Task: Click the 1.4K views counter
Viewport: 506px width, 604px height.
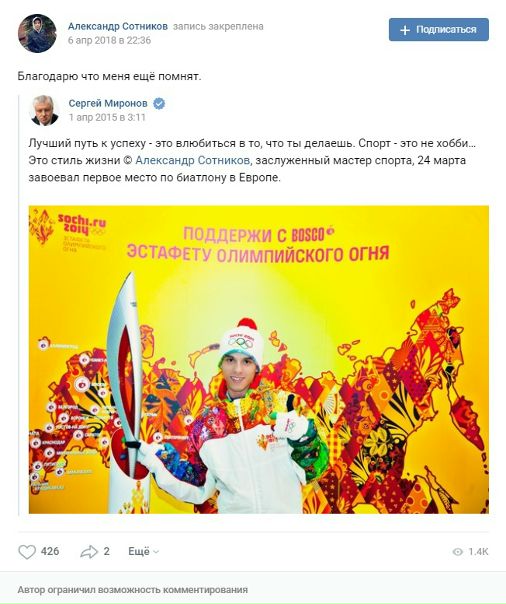Action: (471, 552)
